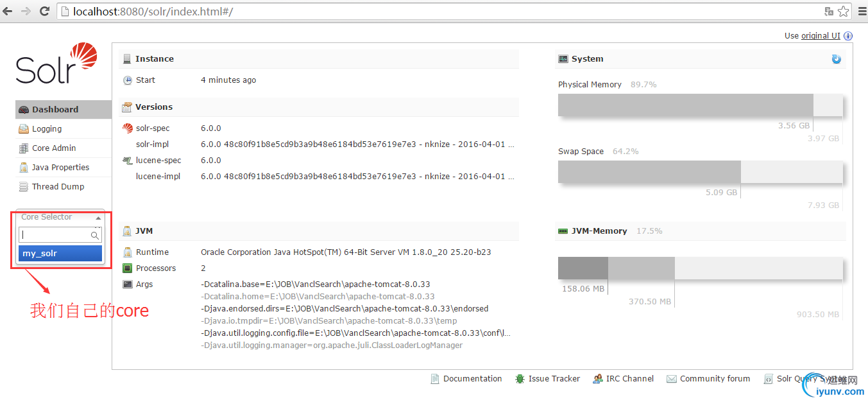View Java Properties
This screenshot has width=868, height=402.
[x=64, y=168]
